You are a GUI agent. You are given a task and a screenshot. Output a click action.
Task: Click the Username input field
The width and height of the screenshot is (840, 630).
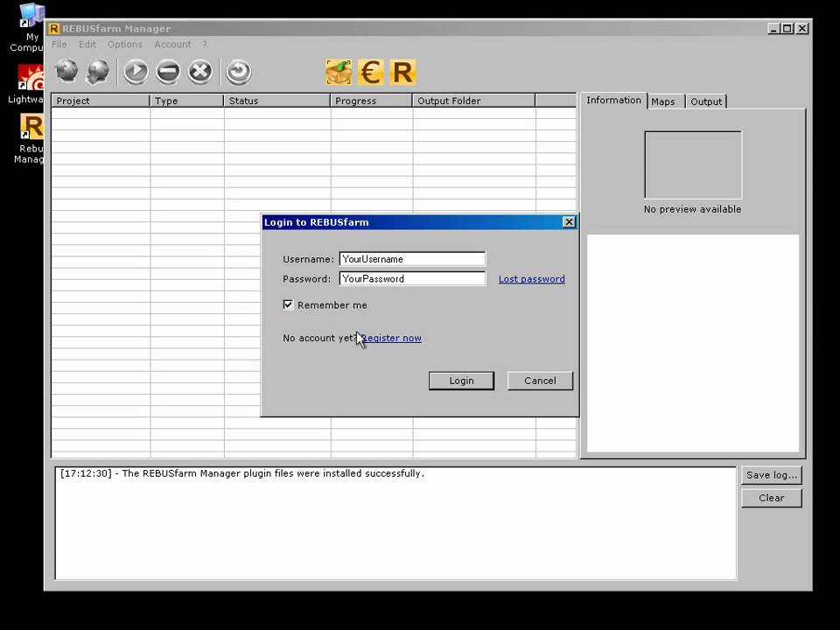point(412,259)
